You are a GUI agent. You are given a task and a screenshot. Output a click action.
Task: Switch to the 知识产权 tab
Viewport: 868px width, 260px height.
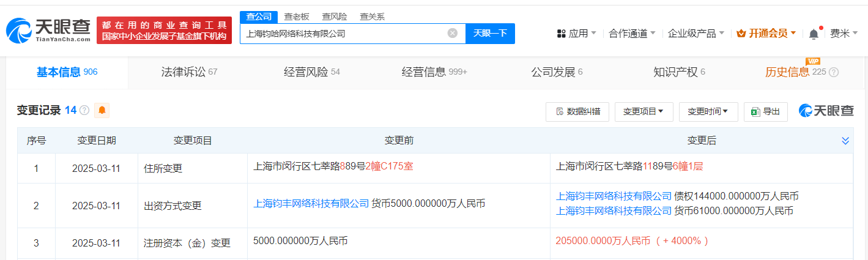[679, 72]
